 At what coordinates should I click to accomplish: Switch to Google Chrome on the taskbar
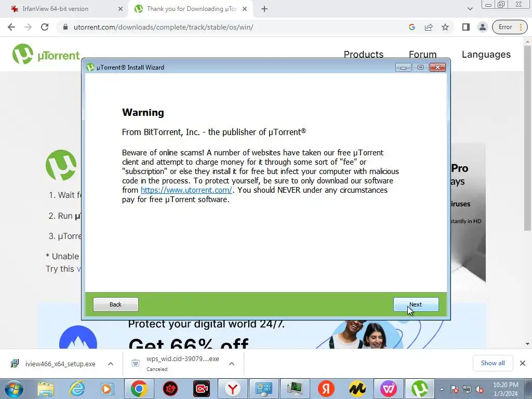pyautogui.click(x=139, y=389)
